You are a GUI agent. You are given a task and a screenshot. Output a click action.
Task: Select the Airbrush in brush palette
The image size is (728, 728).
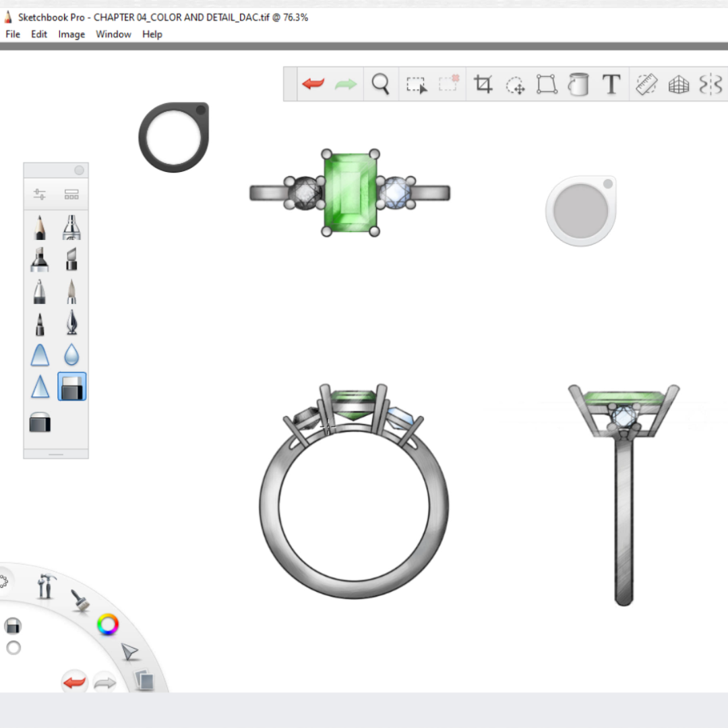[71, 227]
